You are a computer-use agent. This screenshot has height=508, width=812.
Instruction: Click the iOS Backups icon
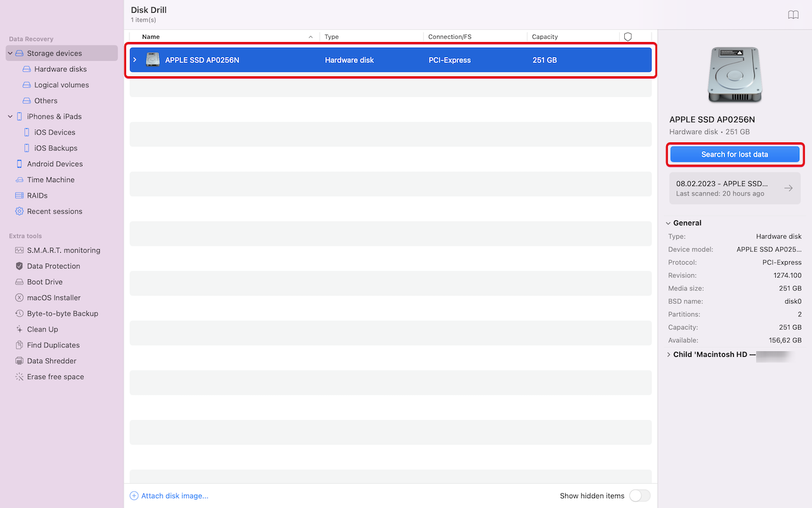click(x=27, y=148)
